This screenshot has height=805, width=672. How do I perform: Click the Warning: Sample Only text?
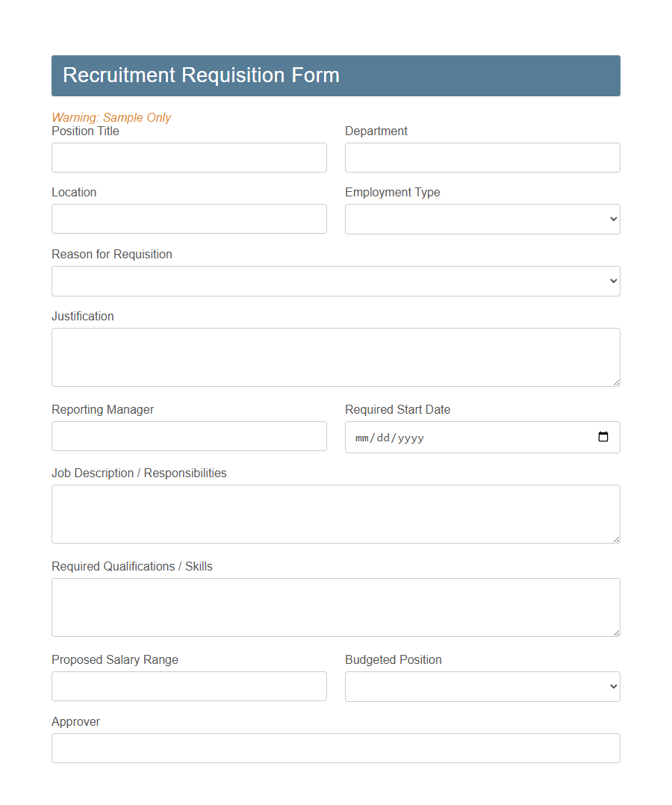(x=111, y=117)
